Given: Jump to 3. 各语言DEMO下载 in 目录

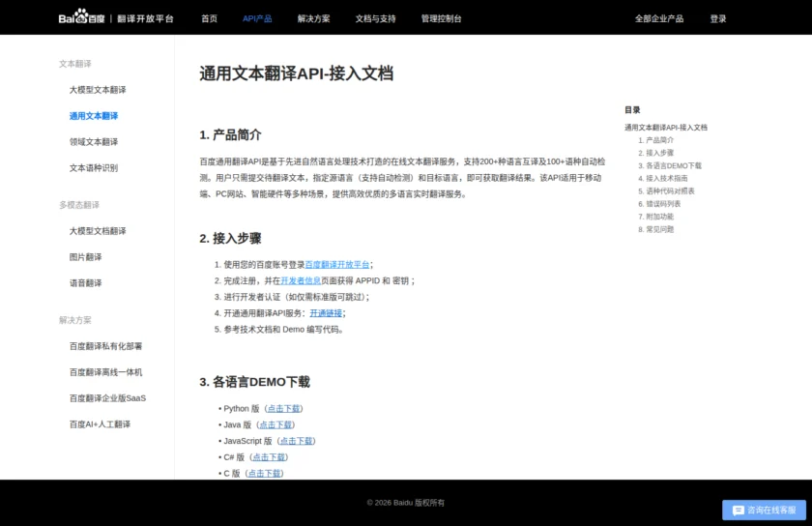Looking at the screenshot, I should coord(670,165).
